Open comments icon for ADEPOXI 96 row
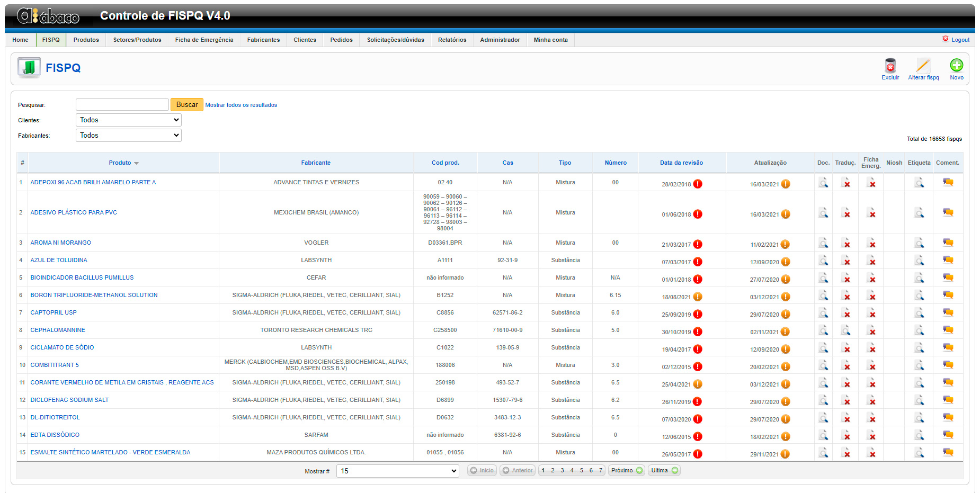This screenshot has height=493, width=980. pyautogui.click(x=948, y=182)
